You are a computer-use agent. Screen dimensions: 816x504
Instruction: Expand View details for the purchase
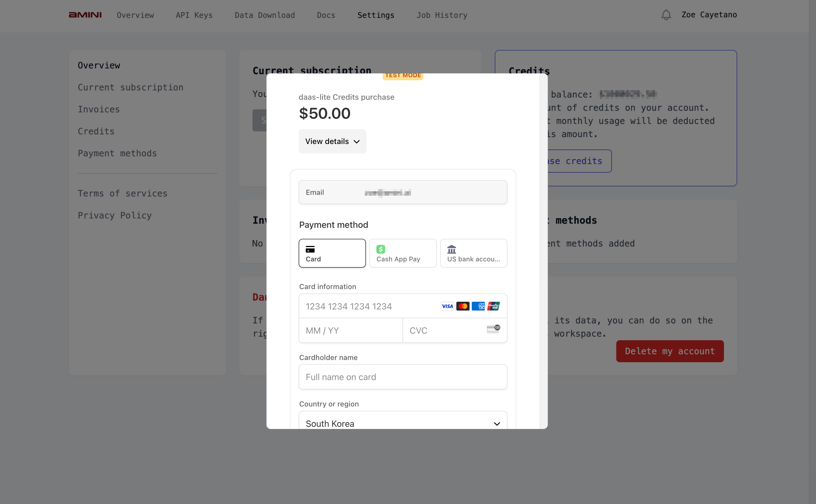332,141
